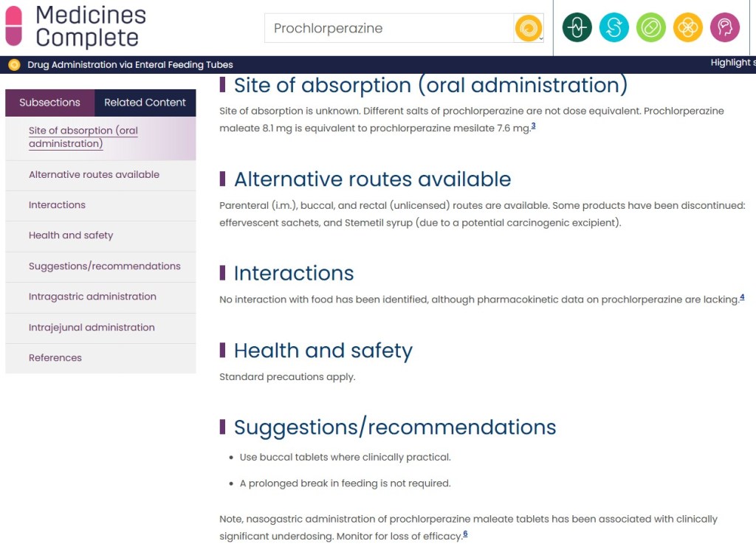Viewport: 756px width, 555px height.
Task: Click the light green pill tablet icon
Action: 650,28
